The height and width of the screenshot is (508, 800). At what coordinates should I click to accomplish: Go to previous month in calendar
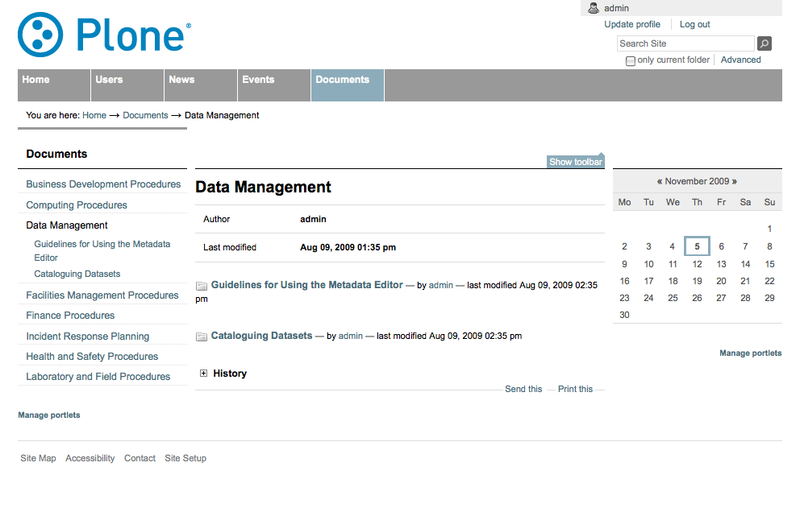click(x=660, y=182)
